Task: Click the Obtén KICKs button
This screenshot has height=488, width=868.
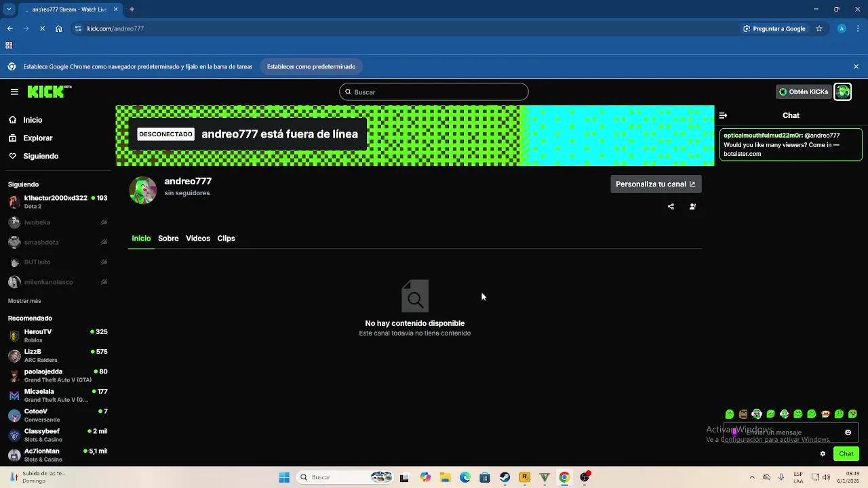Action: tap(804, 91)
